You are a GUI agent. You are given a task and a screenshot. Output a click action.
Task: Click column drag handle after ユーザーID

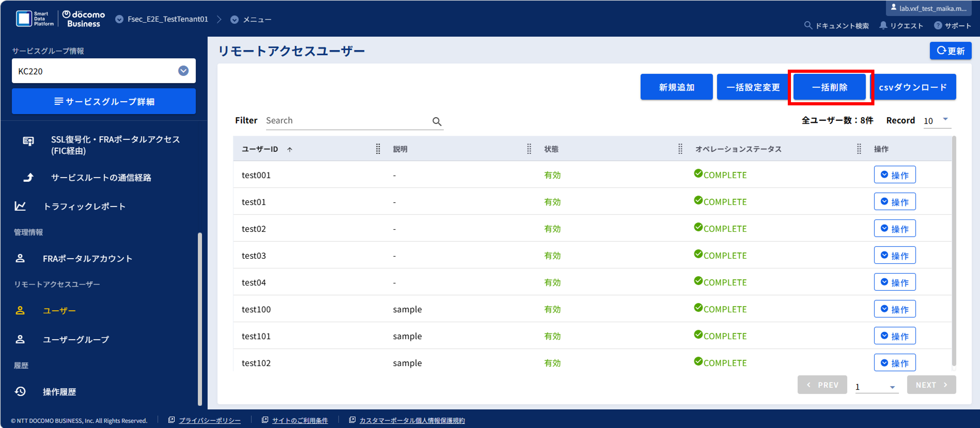[378, 149]
